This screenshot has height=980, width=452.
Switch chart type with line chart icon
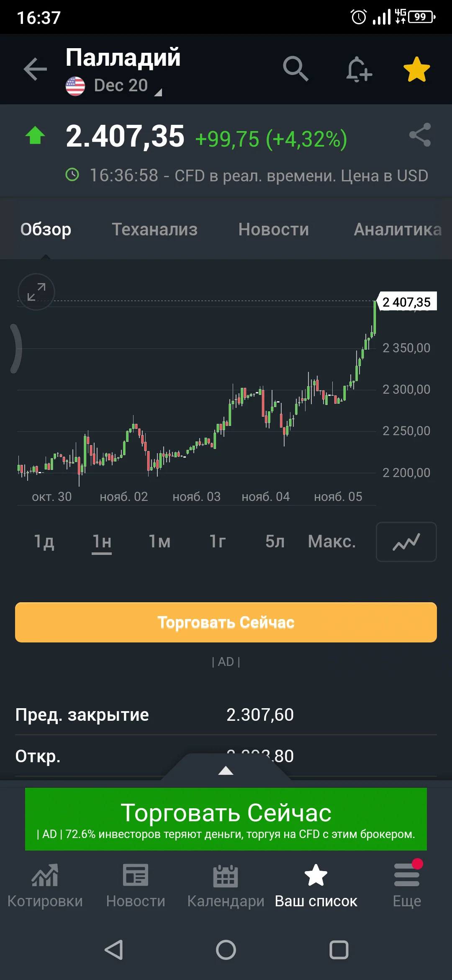coord(406,542)
